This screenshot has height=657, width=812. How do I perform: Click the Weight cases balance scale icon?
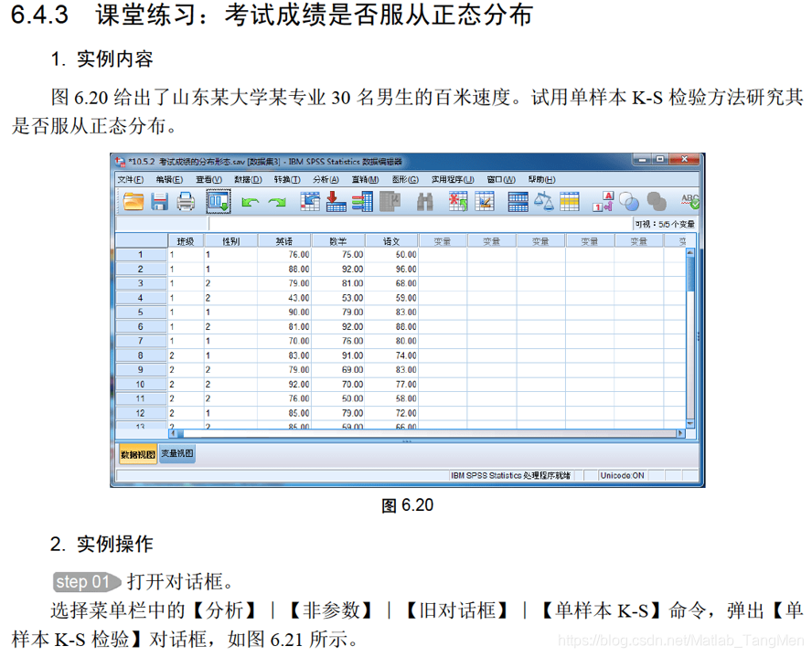point(544,201)
